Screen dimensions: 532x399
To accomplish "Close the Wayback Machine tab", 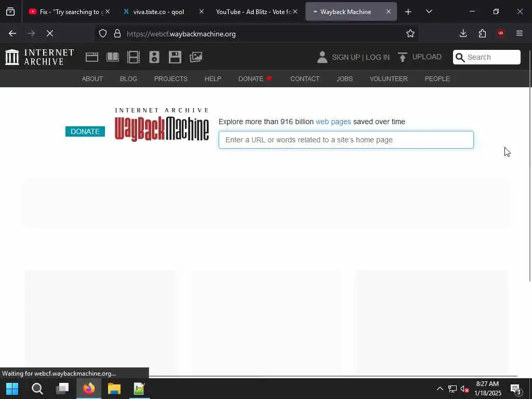I will click(389, 11).
